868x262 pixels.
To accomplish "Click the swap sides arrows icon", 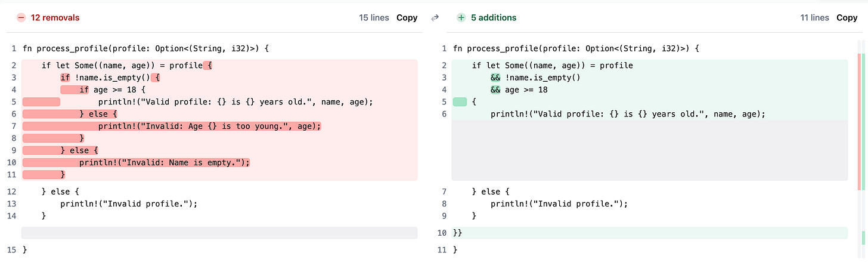I will point(435,18).
